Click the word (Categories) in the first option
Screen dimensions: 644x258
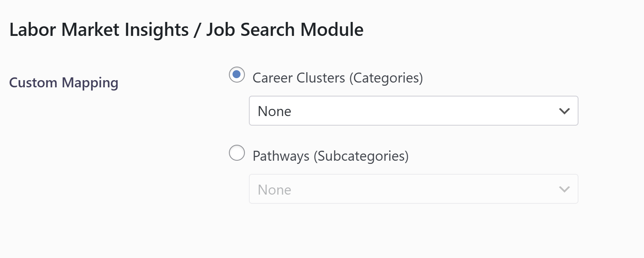(x=386, y=78)
